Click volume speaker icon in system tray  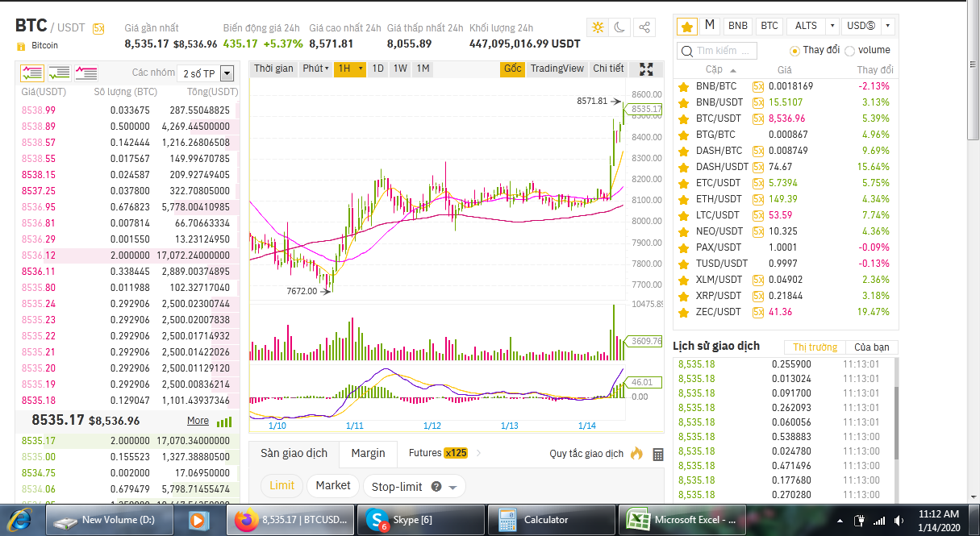point(899,521)
